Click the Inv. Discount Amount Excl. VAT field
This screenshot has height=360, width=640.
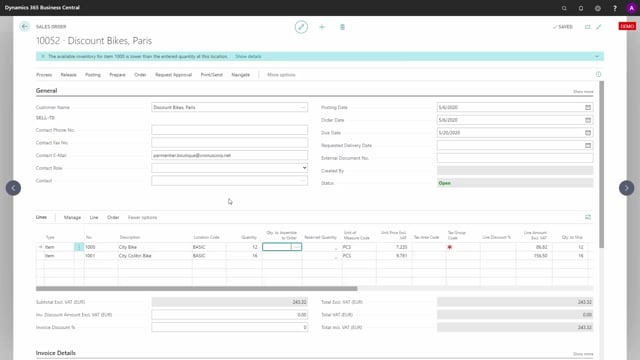coord(229,315)
